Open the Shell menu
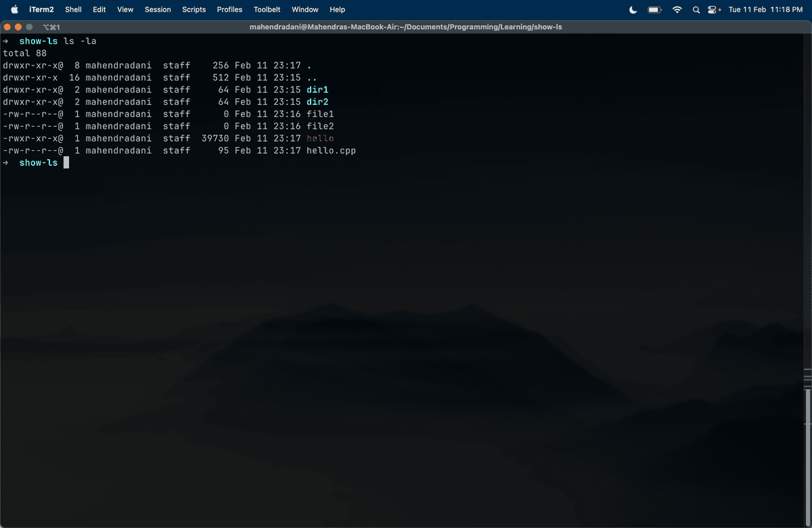Screen dimensions: 812x528 click(x=73, y=9)
